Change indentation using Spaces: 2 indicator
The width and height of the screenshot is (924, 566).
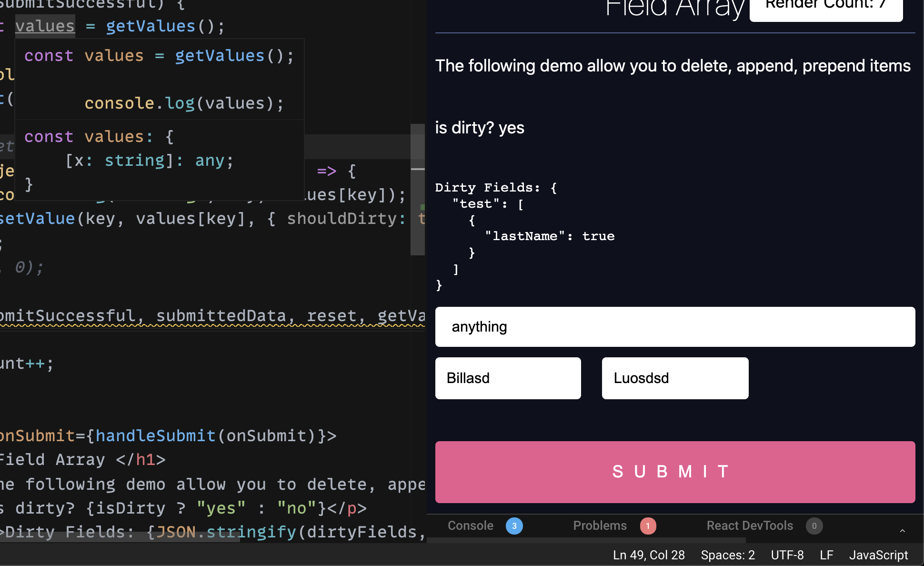point(727,555)
